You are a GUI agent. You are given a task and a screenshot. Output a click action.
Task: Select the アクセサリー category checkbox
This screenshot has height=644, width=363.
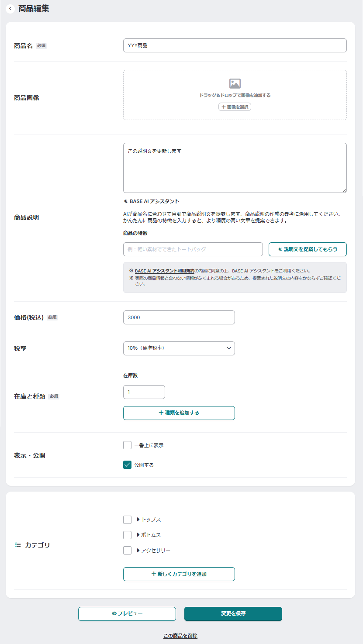pos(127,551)
